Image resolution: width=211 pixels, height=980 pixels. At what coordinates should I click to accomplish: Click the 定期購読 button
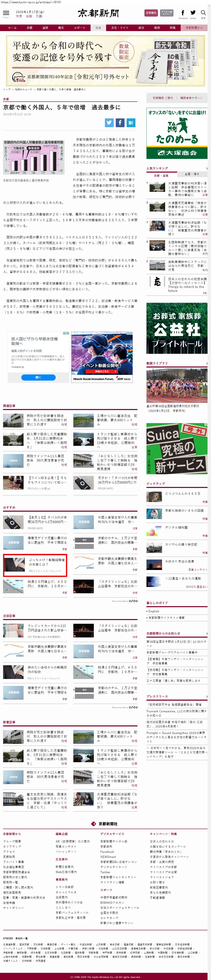151,13
